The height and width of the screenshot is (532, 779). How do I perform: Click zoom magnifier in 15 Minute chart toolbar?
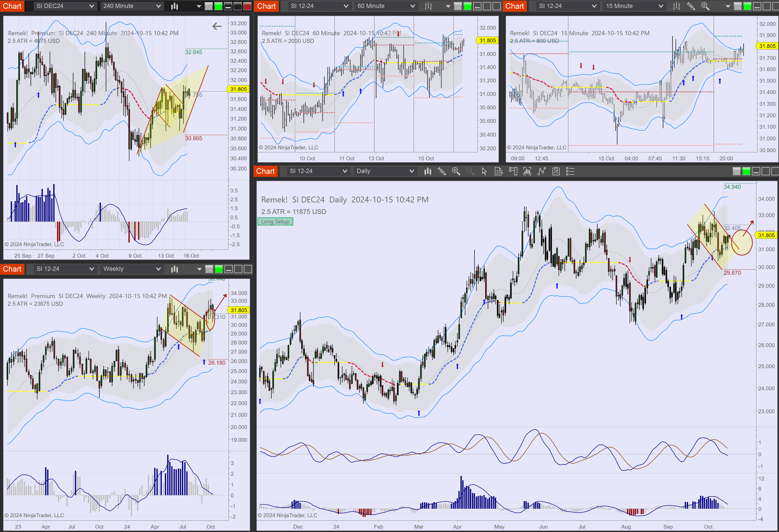(x=705, y=6)
